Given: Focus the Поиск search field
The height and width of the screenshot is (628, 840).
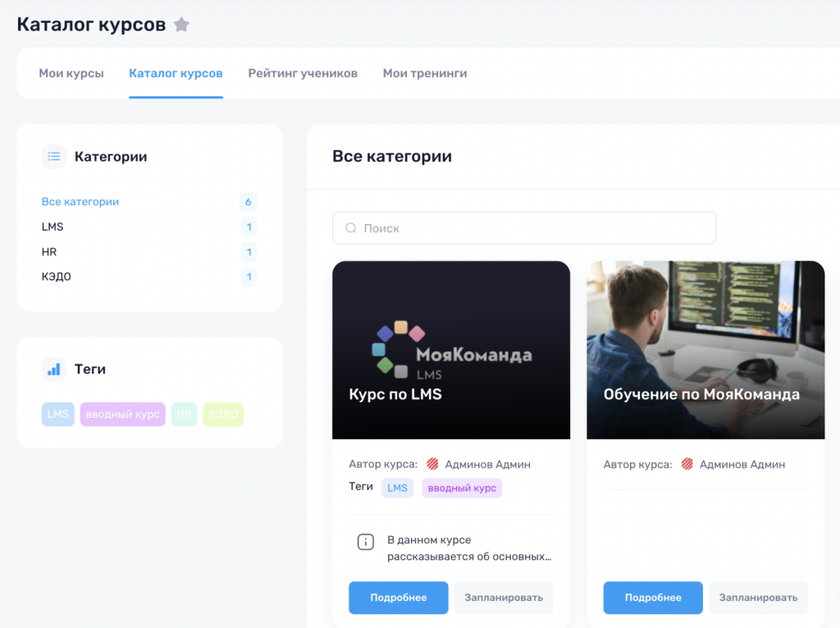Looking at the screenshot, I should click(524, 228).
